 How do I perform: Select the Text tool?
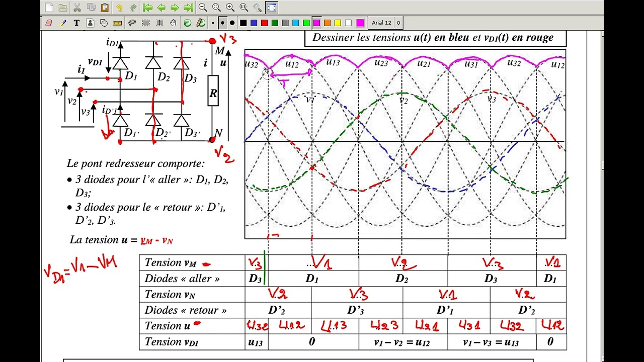76,23
